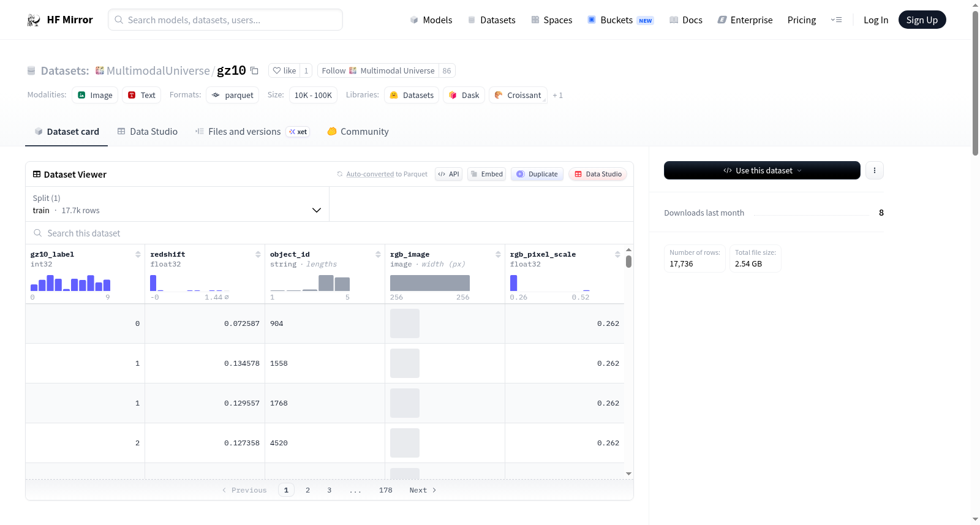Go to page 178 of results
Viewport: 980px width, 525px height.
pos(385,490)
